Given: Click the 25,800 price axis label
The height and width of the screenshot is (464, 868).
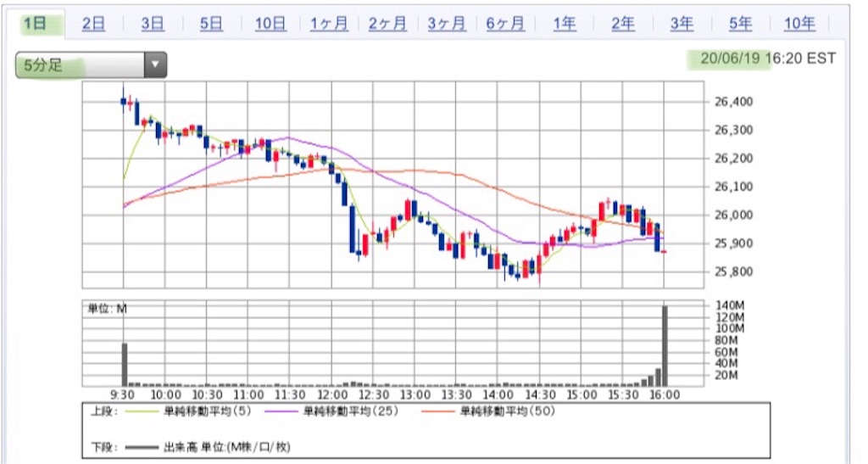Looking at the screenshot, I should [x=733, y=271].
